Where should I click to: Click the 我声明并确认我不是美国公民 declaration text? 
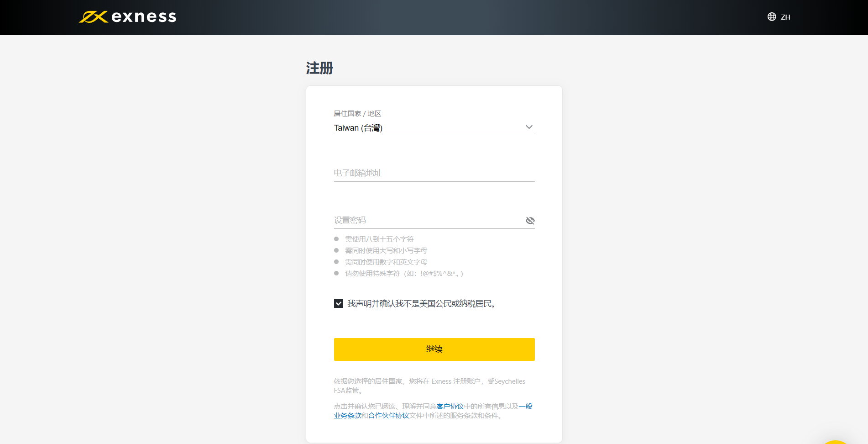pos(421,304)
